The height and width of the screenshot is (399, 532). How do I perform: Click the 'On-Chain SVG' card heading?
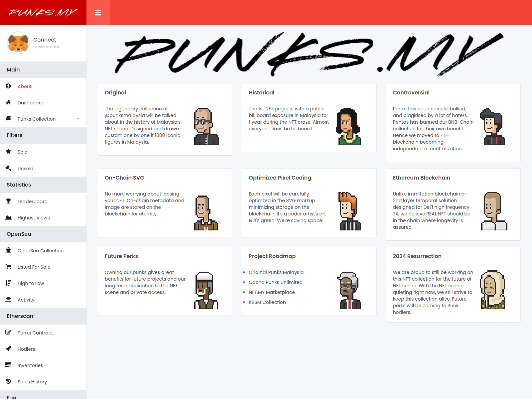pyautogui.click(x=124, y=178)
